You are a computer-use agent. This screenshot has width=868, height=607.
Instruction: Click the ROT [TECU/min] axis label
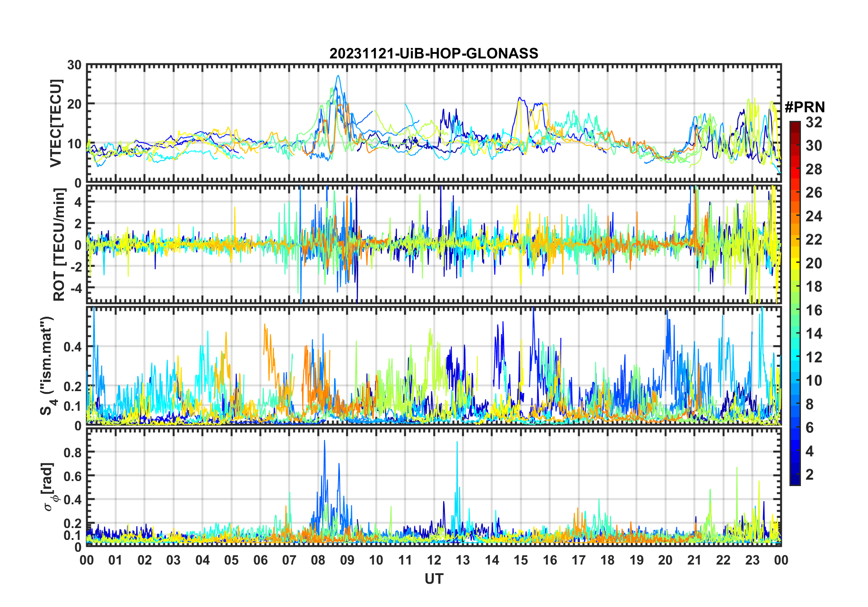(x=59, y=244)
